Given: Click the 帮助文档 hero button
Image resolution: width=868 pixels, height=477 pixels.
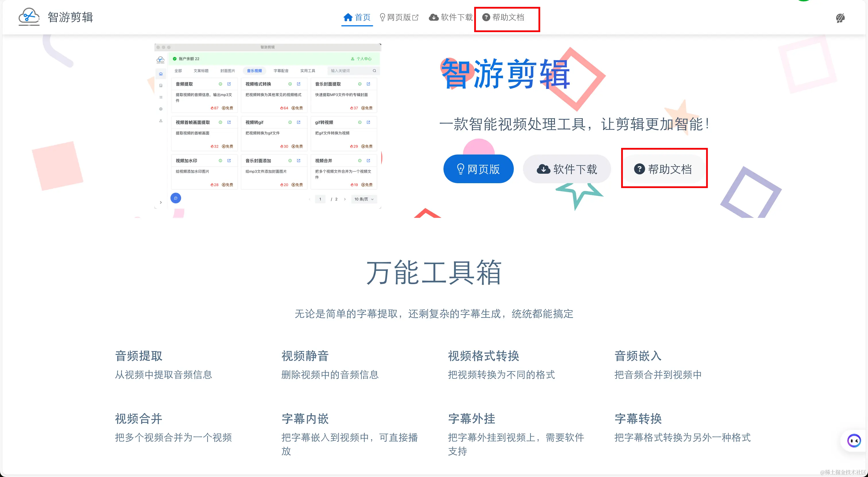Looking at the screenshot, I should [x=663, y=169].
